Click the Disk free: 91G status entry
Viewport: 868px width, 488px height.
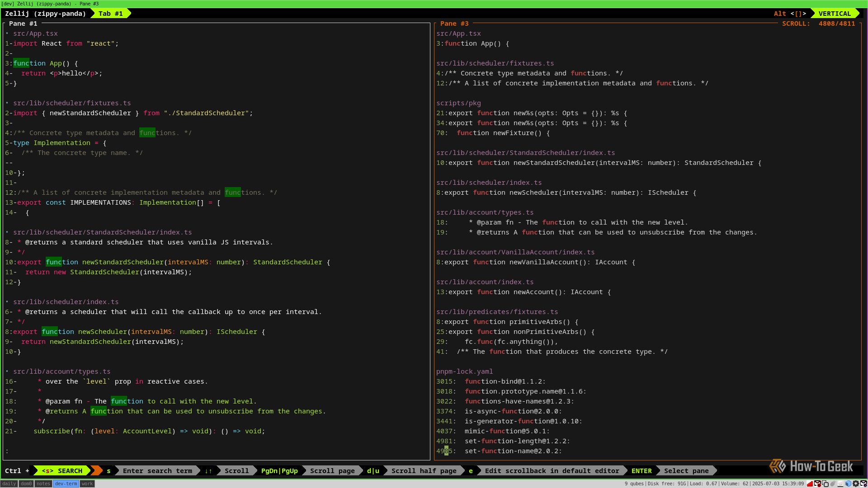[667, 483]
